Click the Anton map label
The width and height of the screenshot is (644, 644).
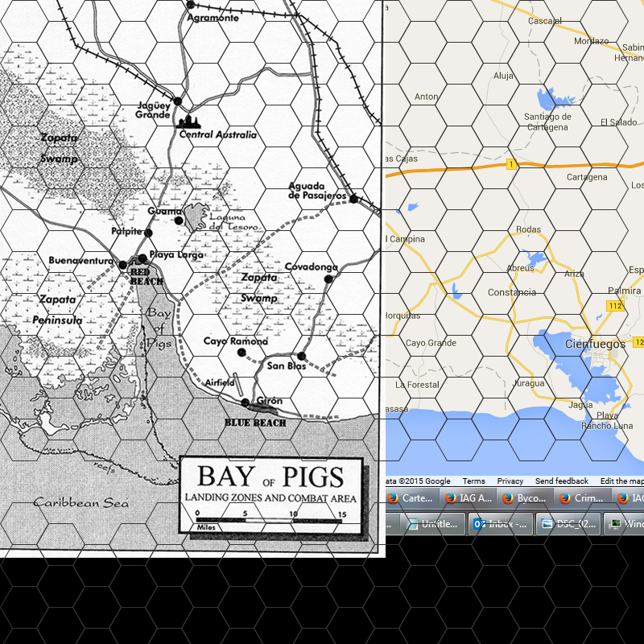point(427,97)
